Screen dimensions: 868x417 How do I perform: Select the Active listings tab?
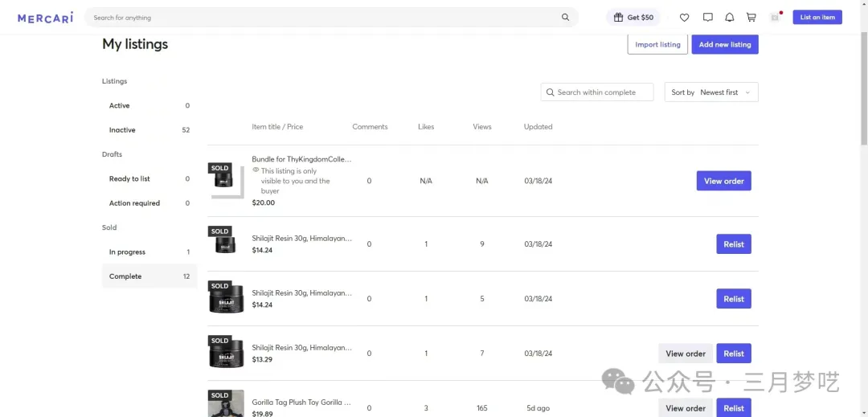[x=149, y=105]
